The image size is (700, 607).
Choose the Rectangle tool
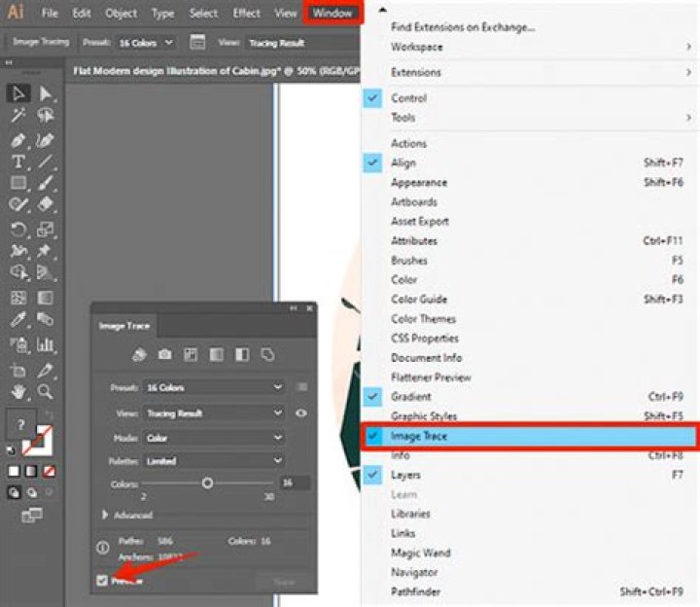point(18,182)
